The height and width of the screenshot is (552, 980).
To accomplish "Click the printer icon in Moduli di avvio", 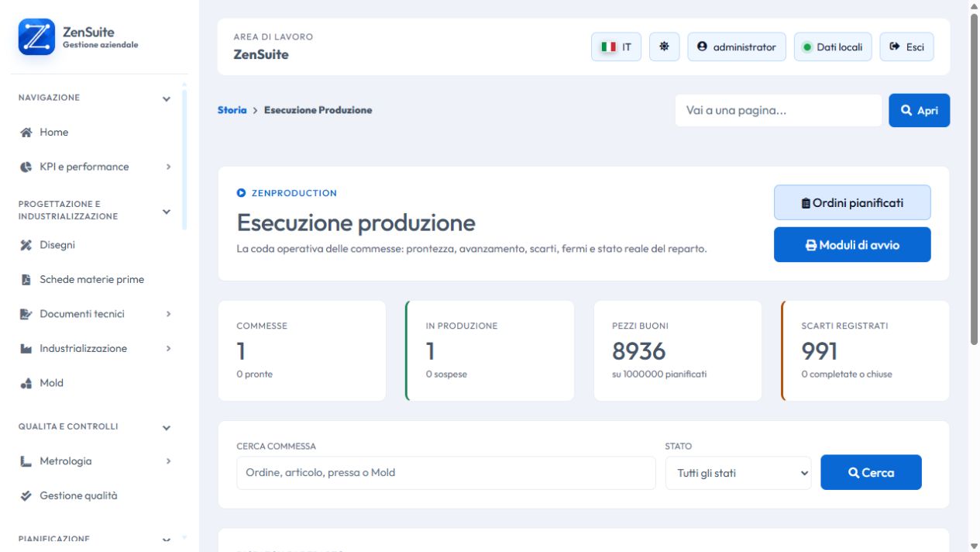I will (811, 245).
